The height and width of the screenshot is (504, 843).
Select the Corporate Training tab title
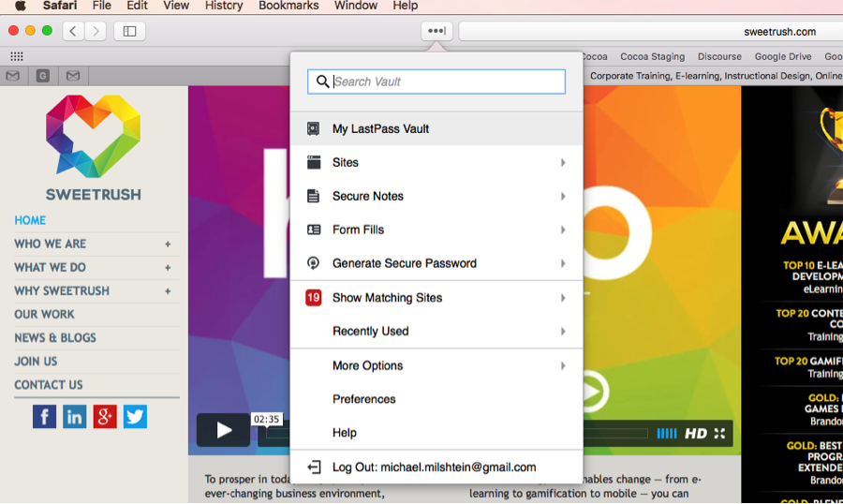717,76
